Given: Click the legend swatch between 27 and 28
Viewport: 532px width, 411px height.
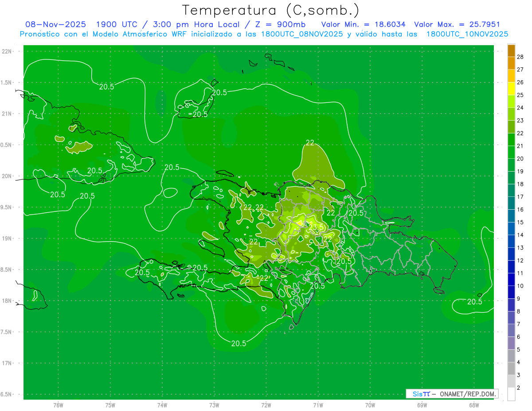Looking at the screenshot, I should (511, 63).
